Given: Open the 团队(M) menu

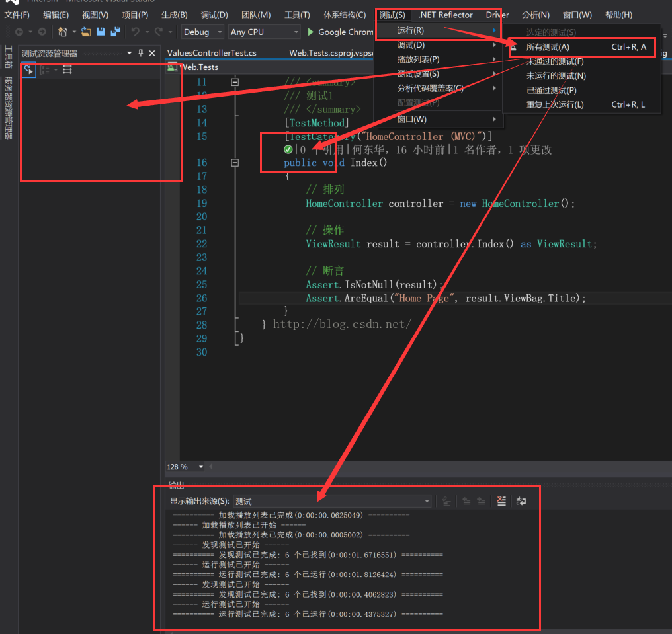Looking at the screenshot, I should pyautogui.click(x=256, y=15).
